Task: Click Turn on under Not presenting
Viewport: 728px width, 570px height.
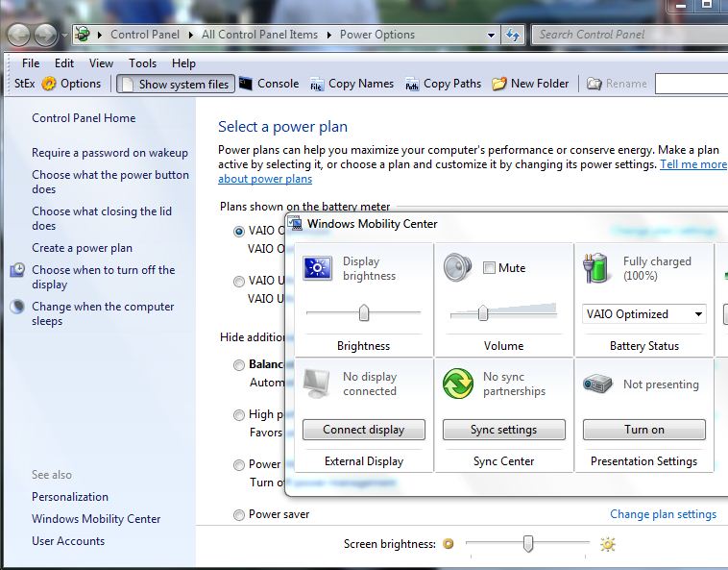Action: (x=644, y=430)
